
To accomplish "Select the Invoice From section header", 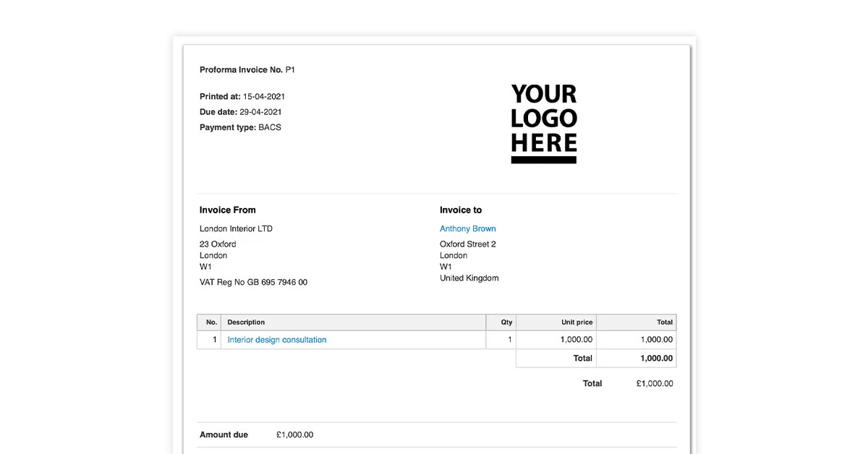I will point(227,210).
